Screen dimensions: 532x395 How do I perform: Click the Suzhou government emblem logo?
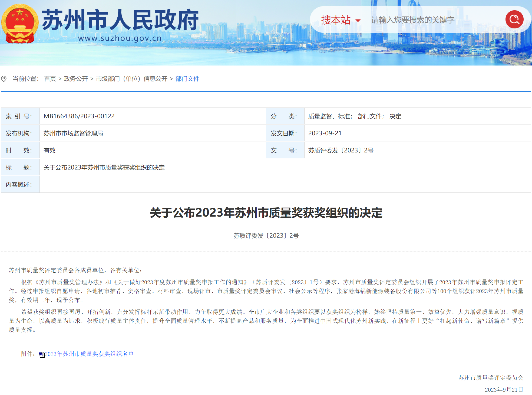(19, 23)
